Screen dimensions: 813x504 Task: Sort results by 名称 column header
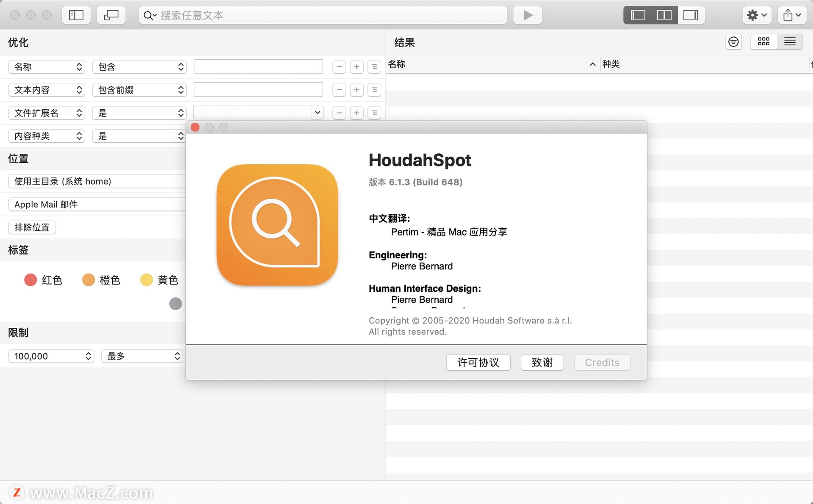tap(492, 64)
